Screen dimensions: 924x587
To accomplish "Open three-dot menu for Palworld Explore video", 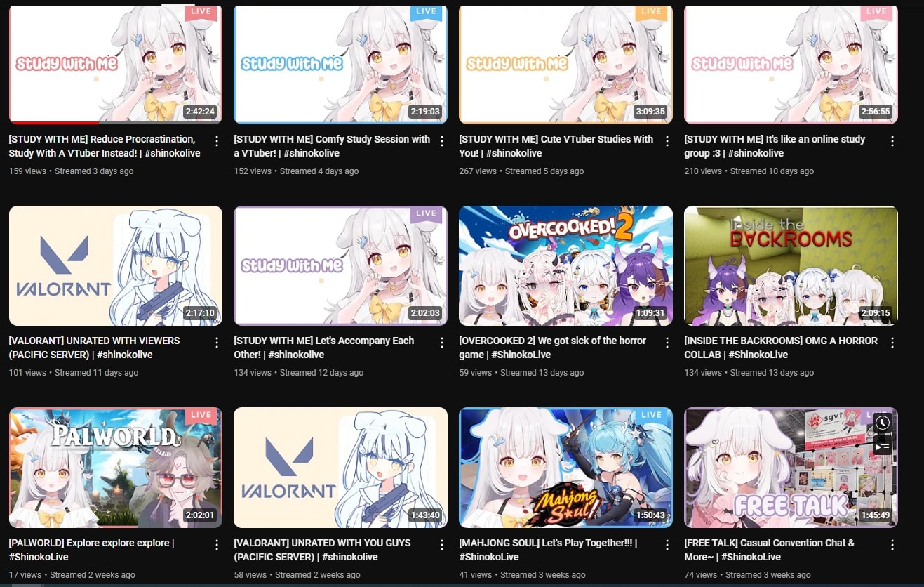I will [217, 545].
